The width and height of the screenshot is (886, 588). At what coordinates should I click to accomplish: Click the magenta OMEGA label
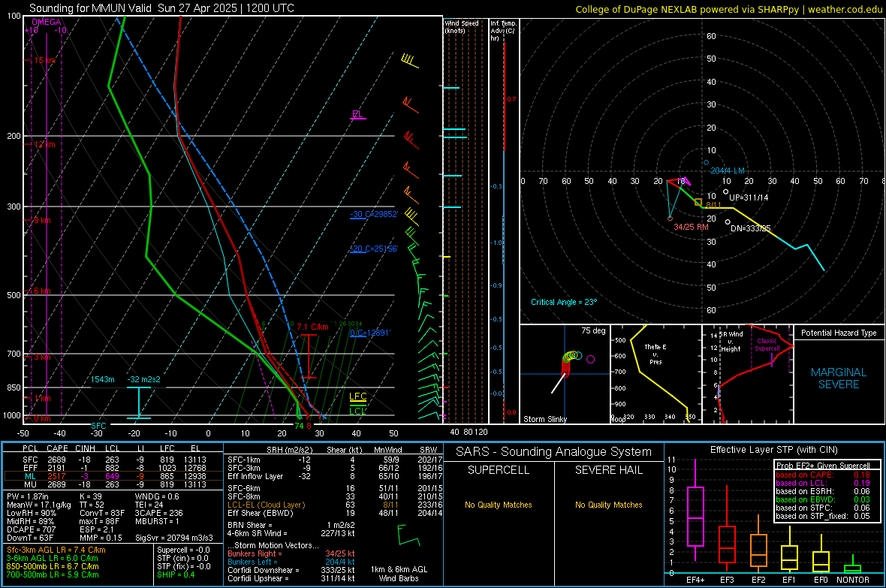point(47,22)
